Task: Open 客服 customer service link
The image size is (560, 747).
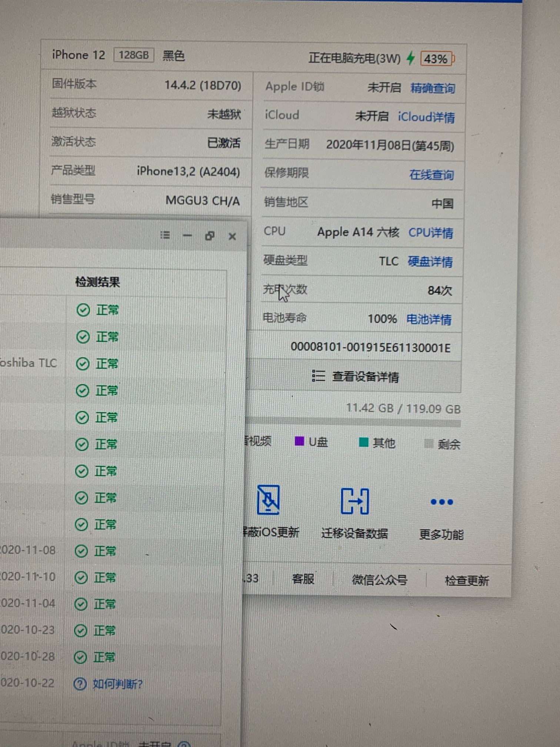Action: point(303,579)
